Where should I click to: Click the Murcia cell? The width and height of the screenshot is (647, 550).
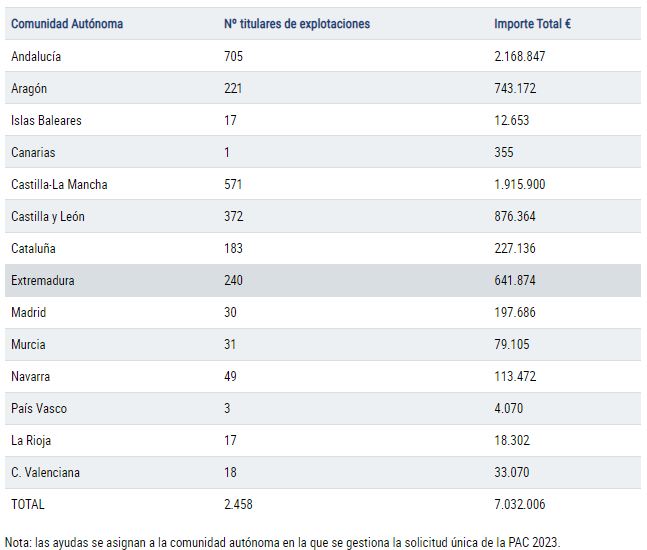coord(28,345)
